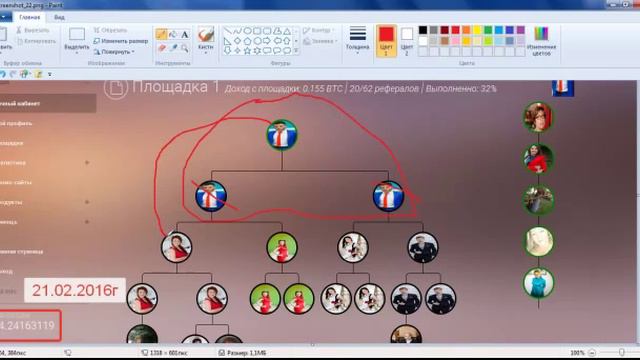Image resolution: width=640 pixels, height=360 pixels.
Task: Pick the orange color swatch
Action: 466,30
